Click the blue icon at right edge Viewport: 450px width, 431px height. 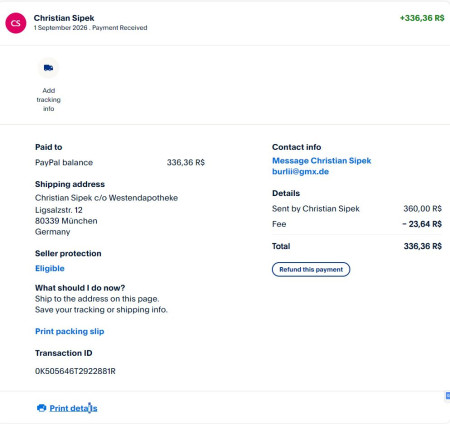(448, 395)
